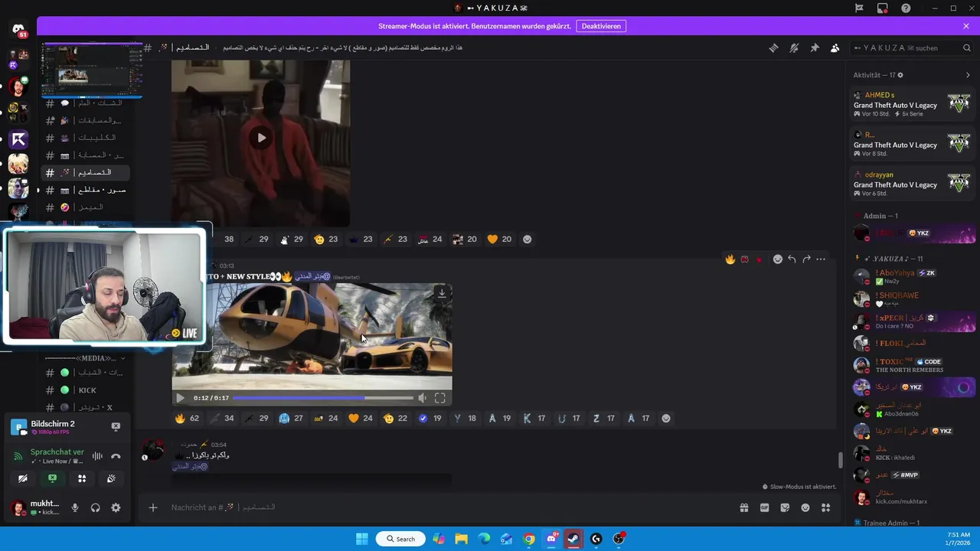Image resolution: width=980 pixels, height=551 pixels.
Task: Open Discord inbox icon in title bar
Action: click(883, 8)
